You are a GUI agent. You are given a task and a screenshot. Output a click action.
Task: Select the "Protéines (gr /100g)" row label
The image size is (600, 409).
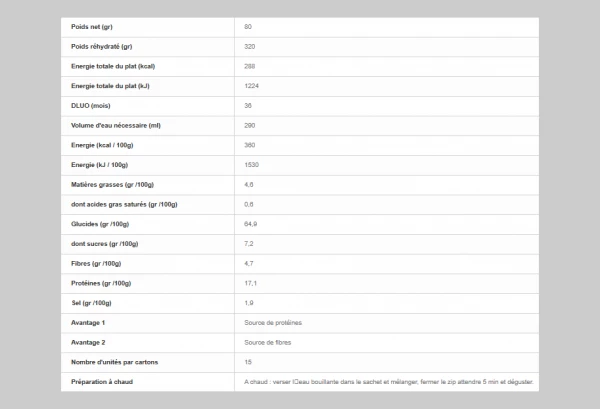tap(101, 283)
